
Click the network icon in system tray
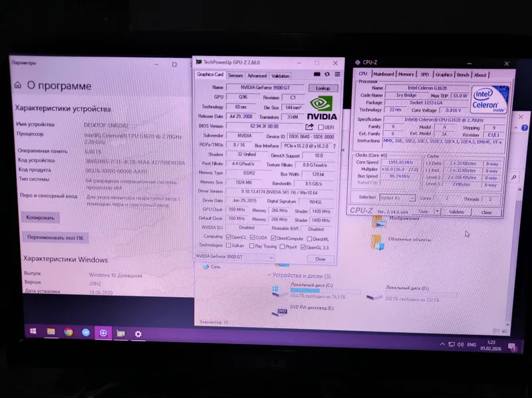pyautogui.click(x=452, y=344)
